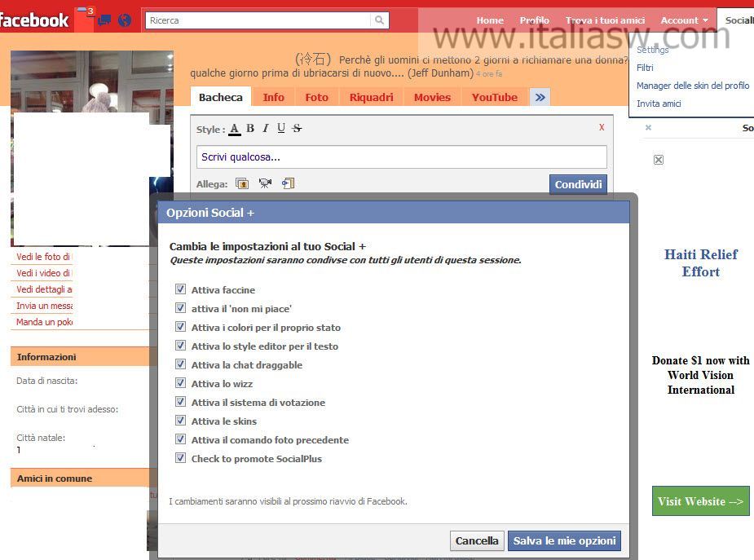Image resolution: width=754 pixels, height=560 pixels.
Task: Select Filtri in Social menu
Action: pos(645,68)
